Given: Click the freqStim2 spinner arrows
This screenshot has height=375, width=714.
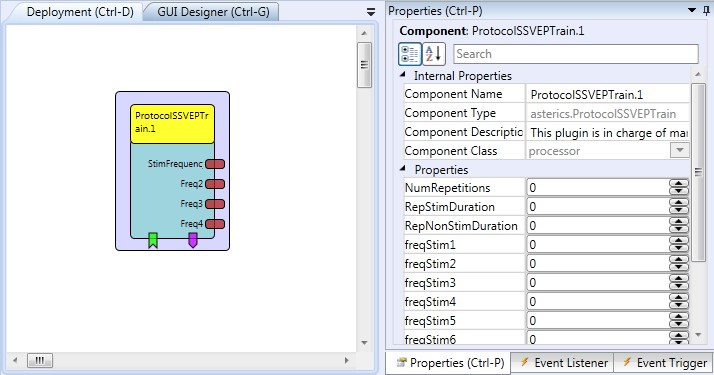Looking at the screenshot, I should (x=678, y=264).
